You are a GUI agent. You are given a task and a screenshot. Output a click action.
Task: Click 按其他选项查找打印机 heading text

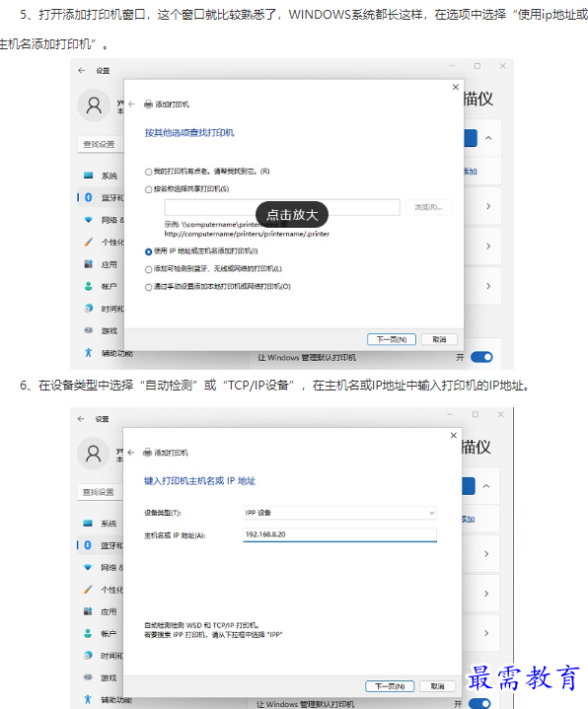(189, 132)
